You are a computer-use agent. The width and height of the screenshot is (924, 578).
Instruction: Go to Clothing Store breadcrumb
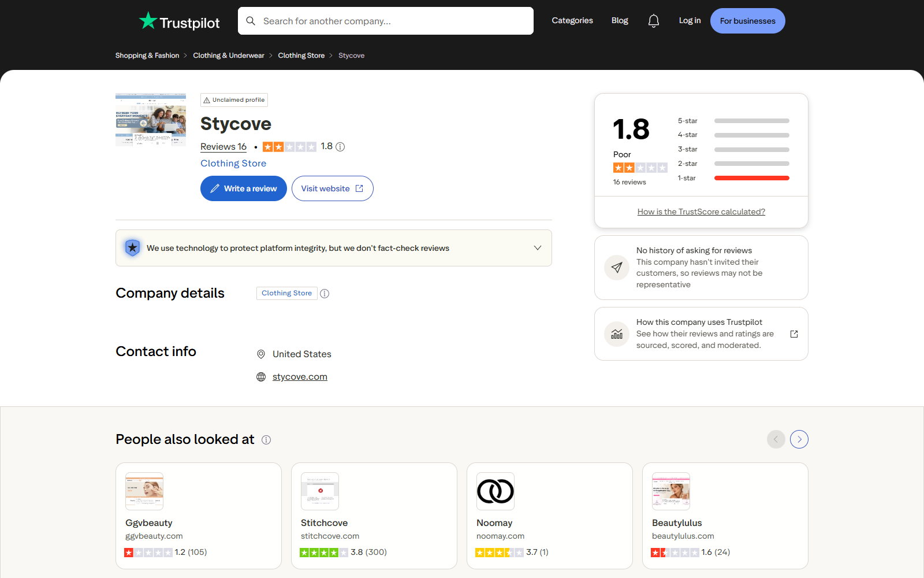click(x=301, y=55)
